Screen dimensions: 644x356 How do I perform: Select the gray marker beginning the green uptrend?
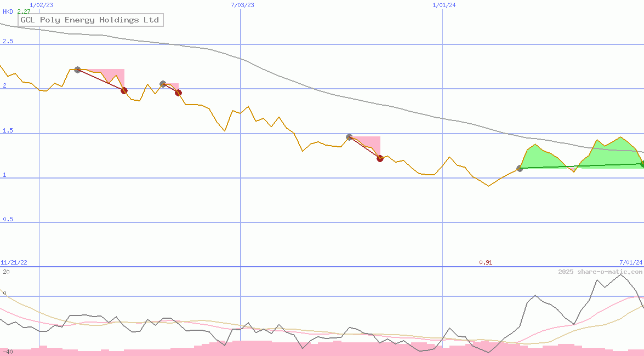pos(519,169)
